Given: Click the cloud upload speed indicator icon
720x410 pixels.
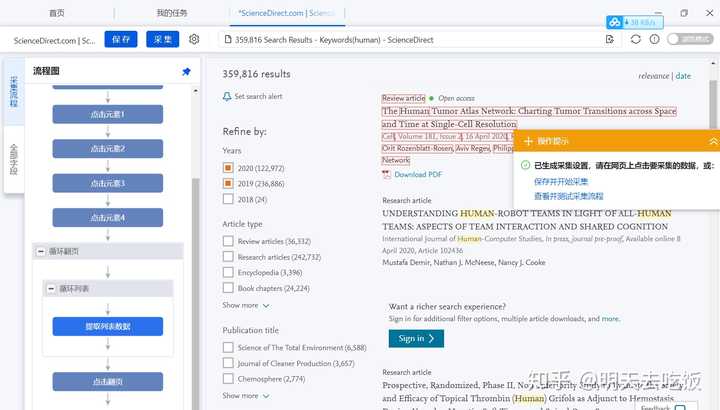Looking at the screenshot, I should click(614, 22).
